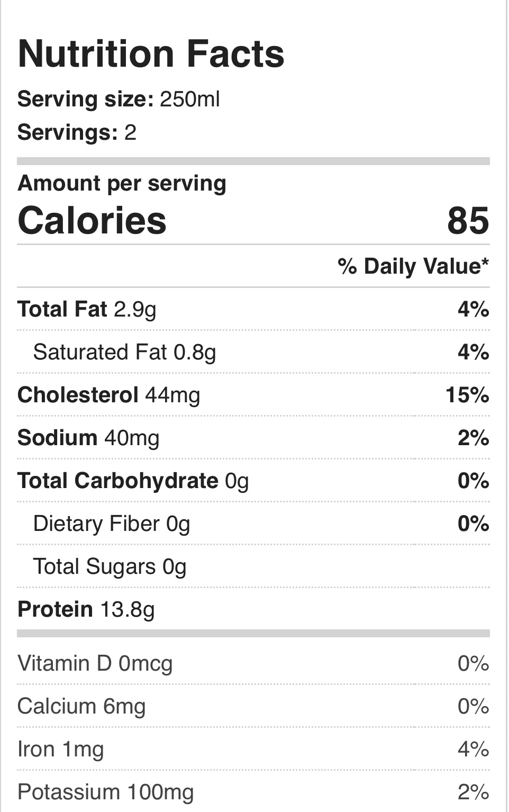Click the Saturated Fat 0.8g entry

point(124,353)
